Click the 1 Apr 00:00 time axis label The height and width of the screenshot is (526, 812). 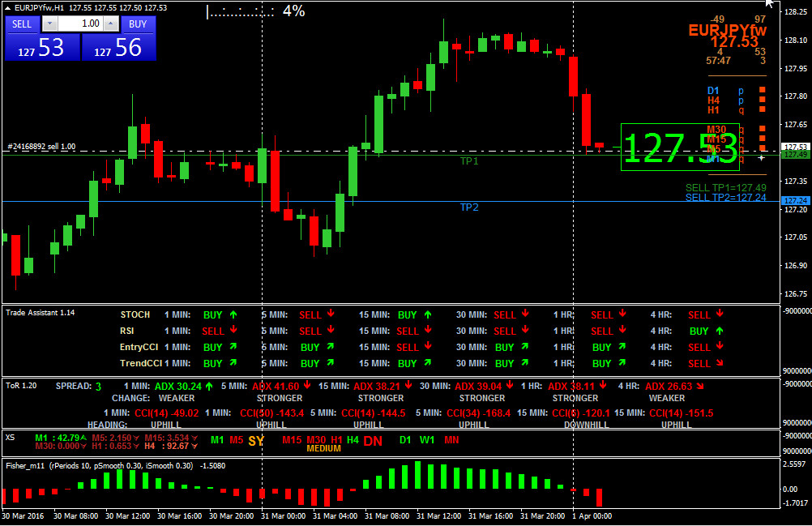[592, 516]
